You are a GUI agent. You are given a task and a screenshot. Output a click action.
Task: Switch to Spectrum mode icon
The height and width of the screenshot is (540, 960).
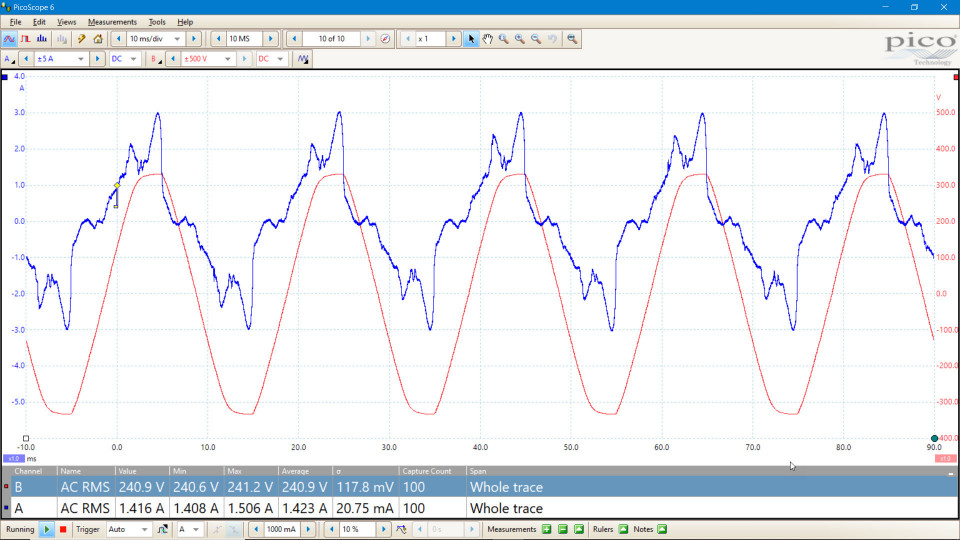[x=42, y=39]
